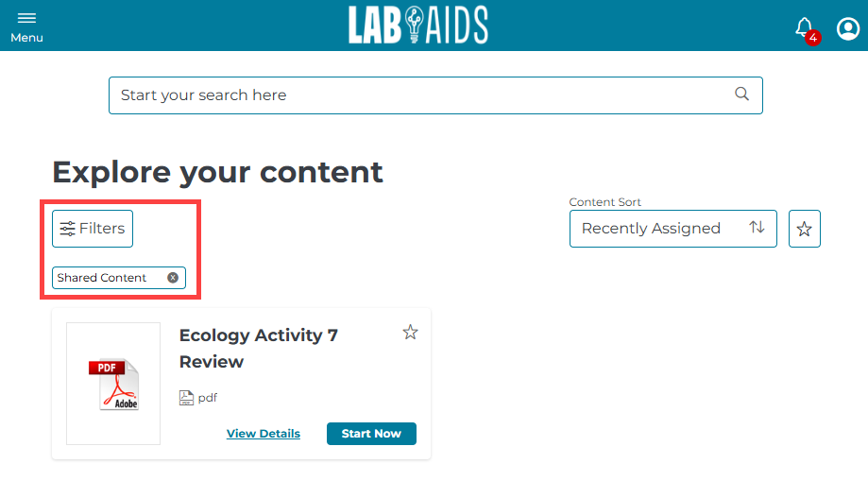868x481 pixels.
Task: Open the PDF thumbnail
Action: click(x=113, y=384)
